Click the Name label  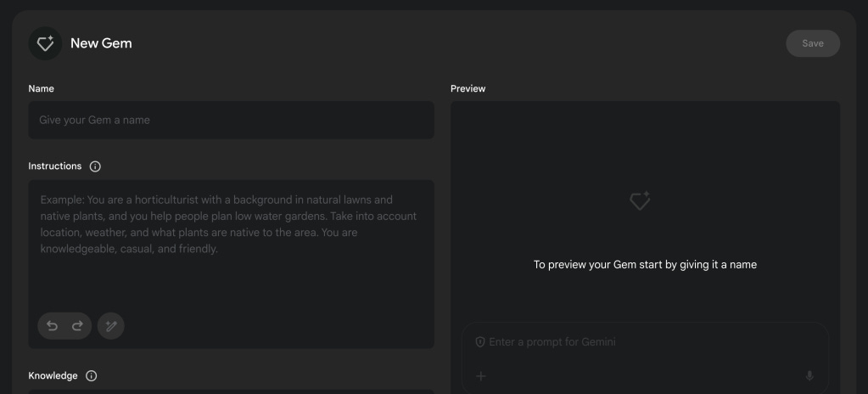[x=41, y=88]
